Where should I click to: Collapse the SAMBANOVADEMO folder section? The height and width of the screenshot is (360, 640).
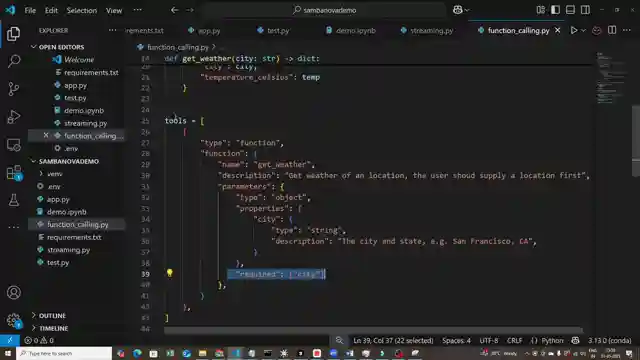tap(69, 161)
